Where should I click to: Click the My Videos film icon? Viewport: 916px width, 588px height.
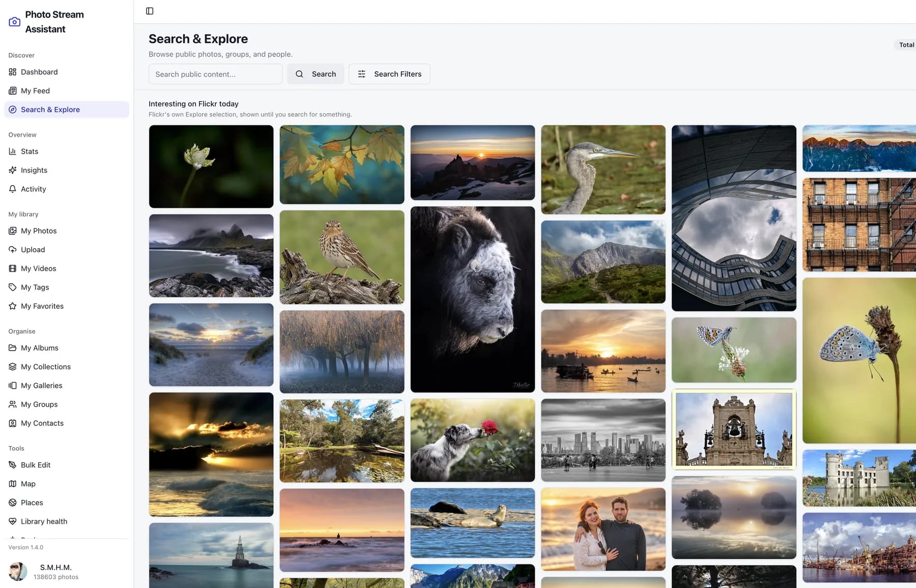[13, 269]
